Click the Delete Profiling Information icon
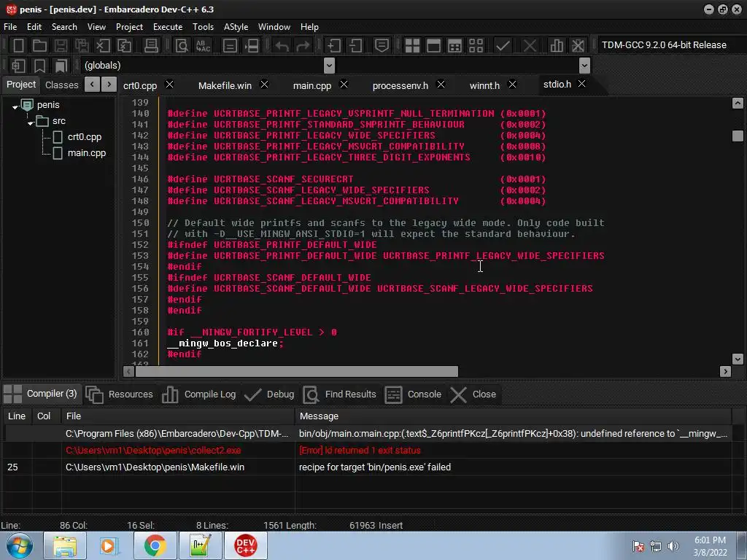Image resolution: width=747 pixels, height=560 pixels. (x=578, y=46)
